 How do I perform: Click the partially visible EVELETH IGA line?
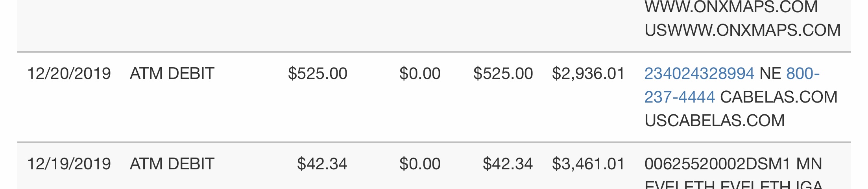(x=733, y=185)
